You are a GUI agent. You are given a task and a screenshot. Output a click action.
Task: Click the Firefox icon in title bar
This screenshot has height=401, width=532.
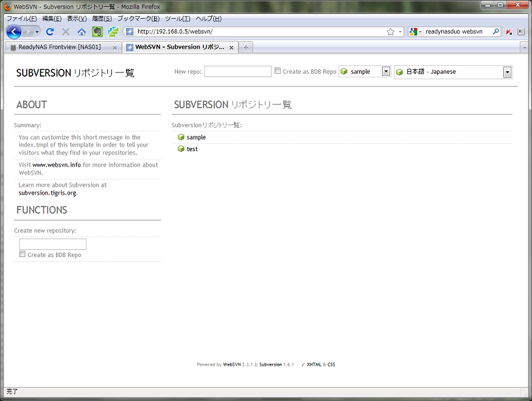pos(7,7)
